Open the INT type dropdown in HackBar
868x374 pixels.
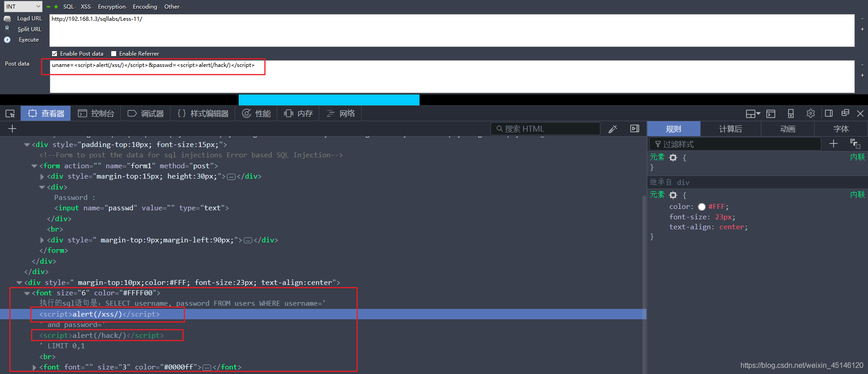[x=23, y=6]
